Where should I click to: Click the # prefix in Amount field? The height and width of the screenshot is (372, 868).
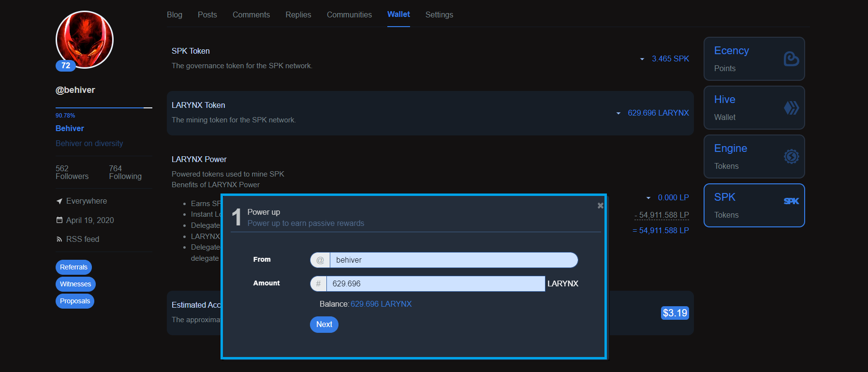click(x=318, y=283)
